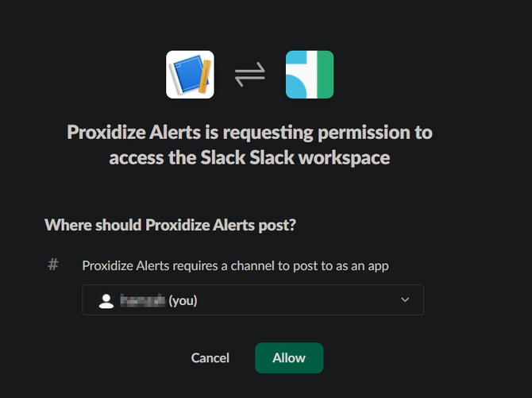The width and height of the screenshot is (532, 398).
Task: Click the two-way exchange arrows icon
Action: coord(250,75)
